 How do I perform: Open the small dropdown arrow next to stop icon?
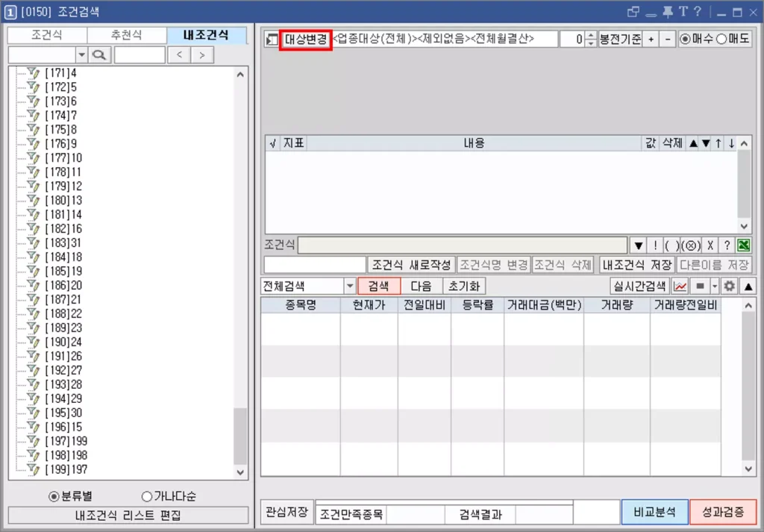pos(715,286)
